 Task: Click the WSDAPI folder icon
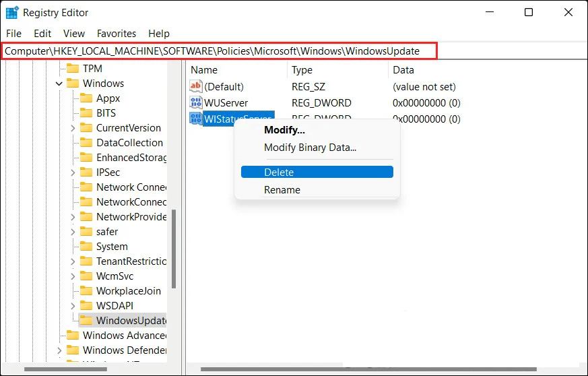(86, 306)
